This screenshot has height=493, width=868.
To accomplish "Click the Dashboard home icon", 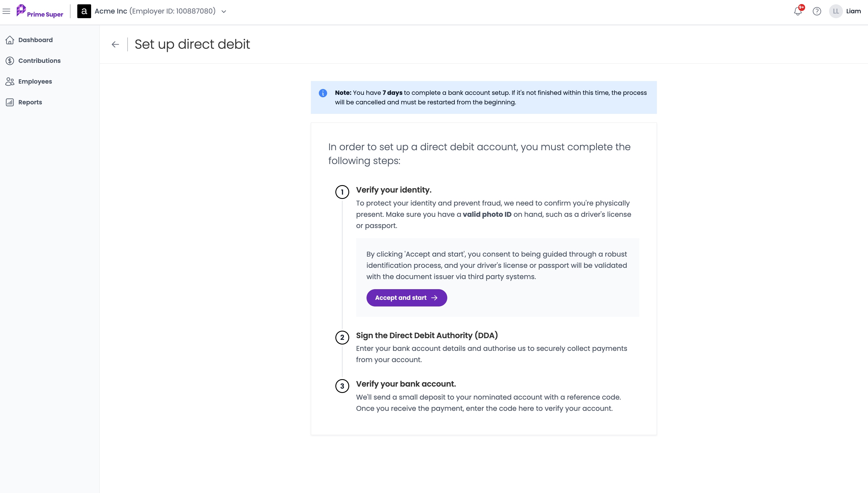I will tap(10, 40).
